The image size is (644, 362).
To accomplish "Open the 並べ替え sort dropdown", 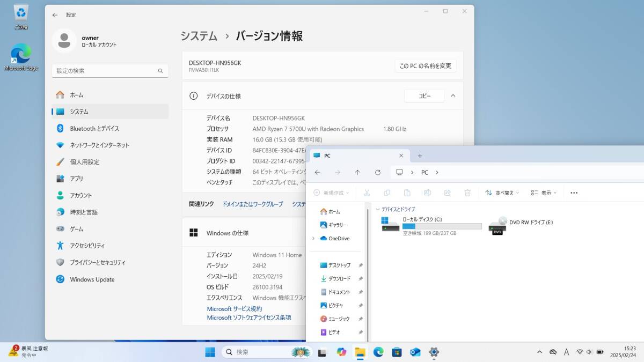I will [503, 193].
